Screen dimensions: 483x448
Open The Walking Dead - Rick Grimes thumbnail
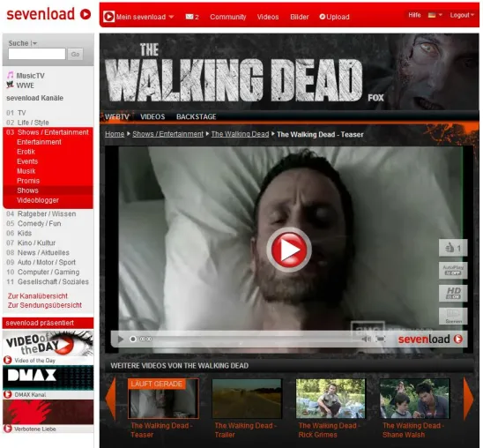point(331,399)
